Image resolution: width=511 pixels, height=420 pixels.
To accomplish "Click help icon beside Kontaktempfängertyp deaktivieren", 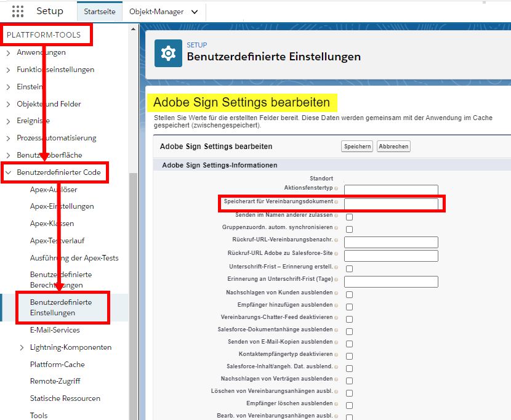I will click(x=336, y=355).
